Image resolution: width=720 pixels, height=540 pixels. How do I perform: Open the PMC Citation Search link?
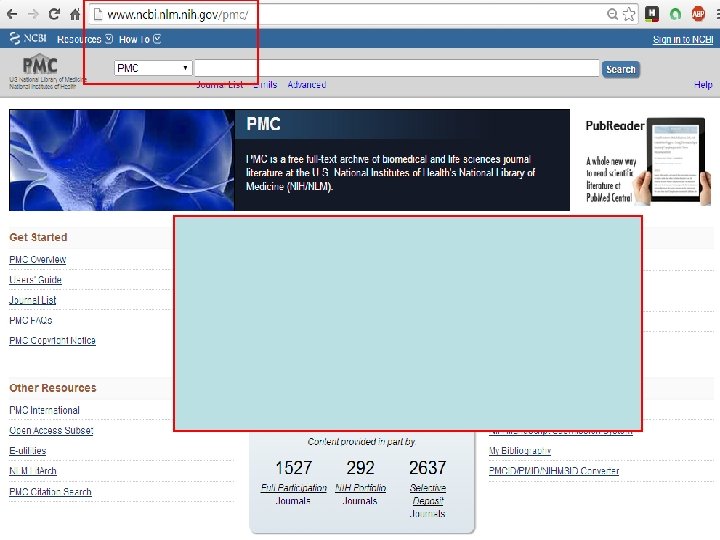pos(51,492)
